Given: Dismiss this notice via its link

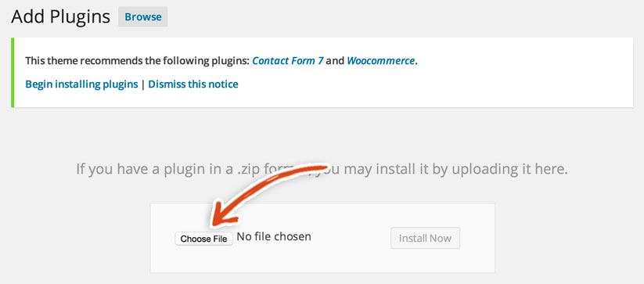Looking at the screenshot, I should pos(193,84).
